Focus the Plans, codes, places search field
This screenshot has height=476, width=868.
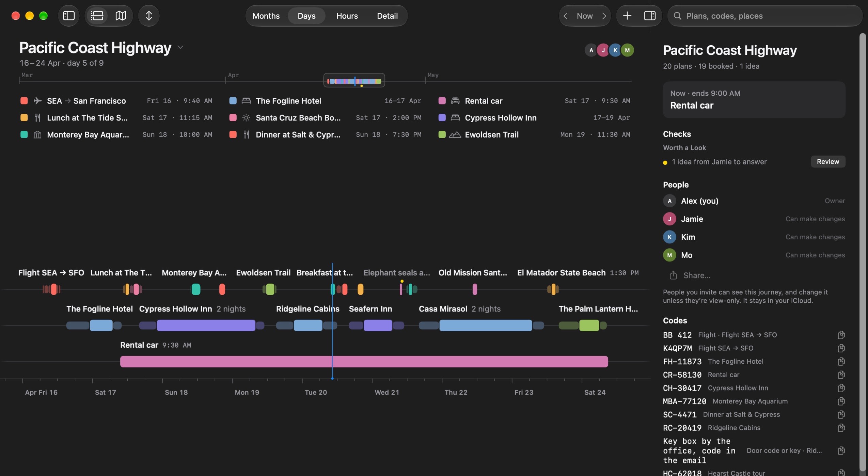(x=765, y=16)
